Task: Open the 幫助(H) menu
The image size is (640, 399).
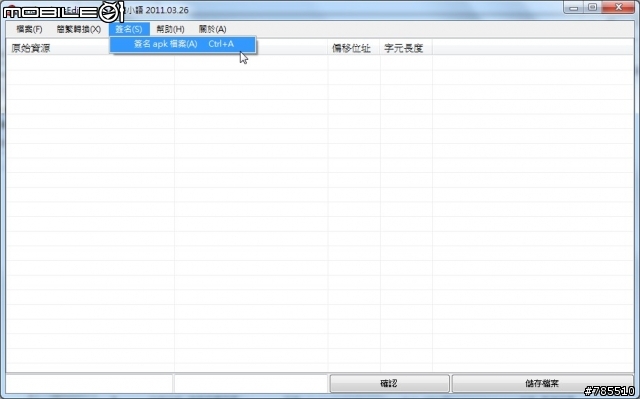Action: point(170,29)
